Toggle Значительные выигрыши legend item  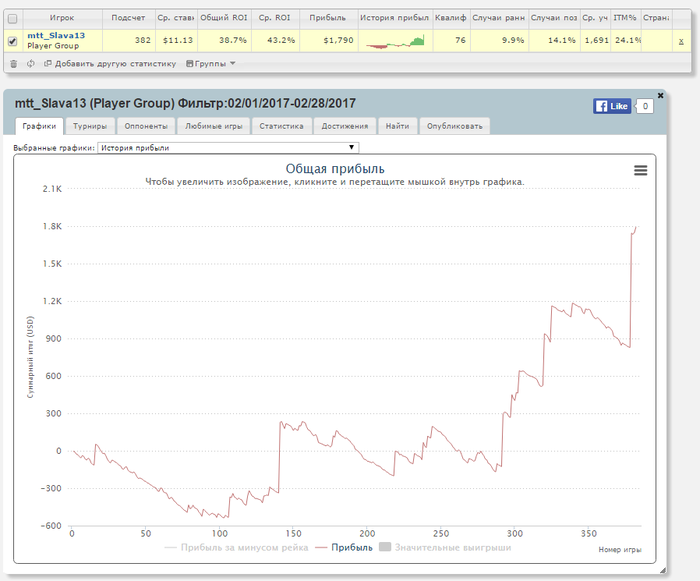coord(445,548)
